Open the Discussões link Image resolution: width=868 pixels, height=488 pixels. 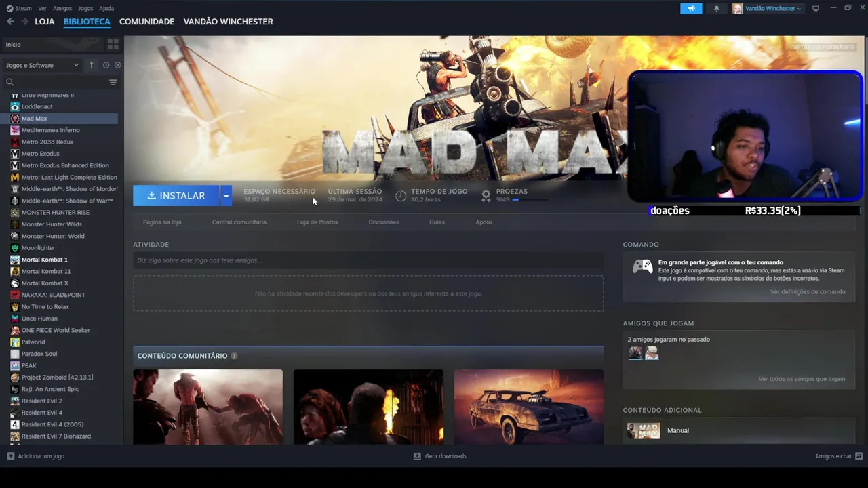[x=384, y=222]
